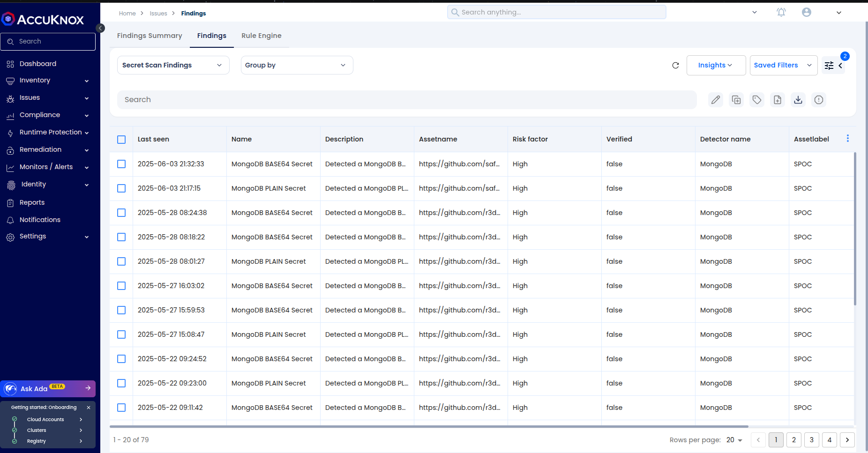Open Reports in the sidebar
Screen dimensions: 868x453
click(32, 202)
